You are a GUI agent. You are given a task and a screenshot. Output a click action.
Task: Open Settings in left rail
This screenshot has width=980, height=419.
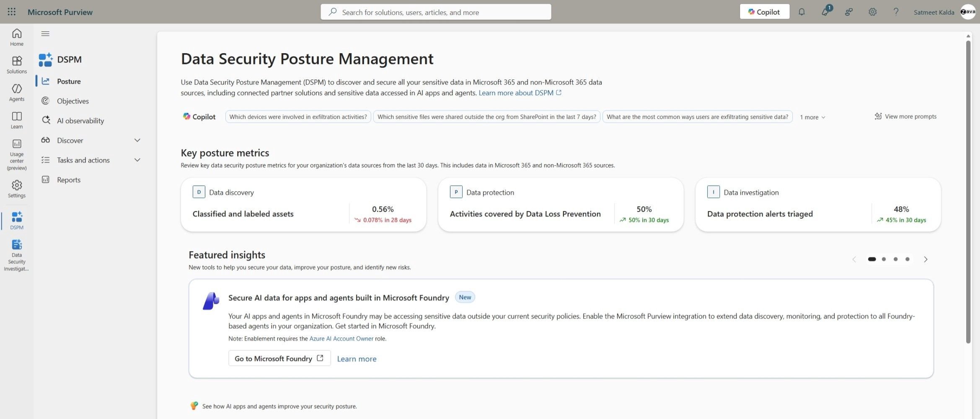coord(17,189)
